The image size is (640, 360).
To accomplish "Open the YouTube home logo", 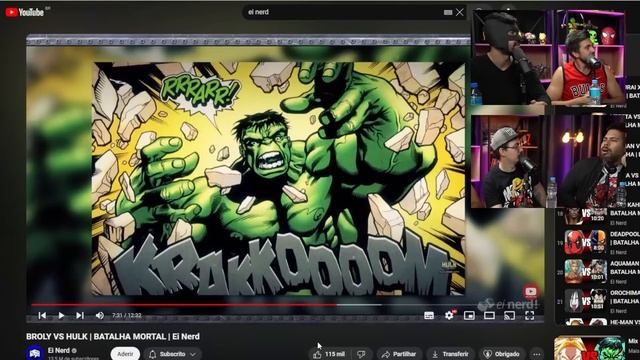I will point(24,12).
